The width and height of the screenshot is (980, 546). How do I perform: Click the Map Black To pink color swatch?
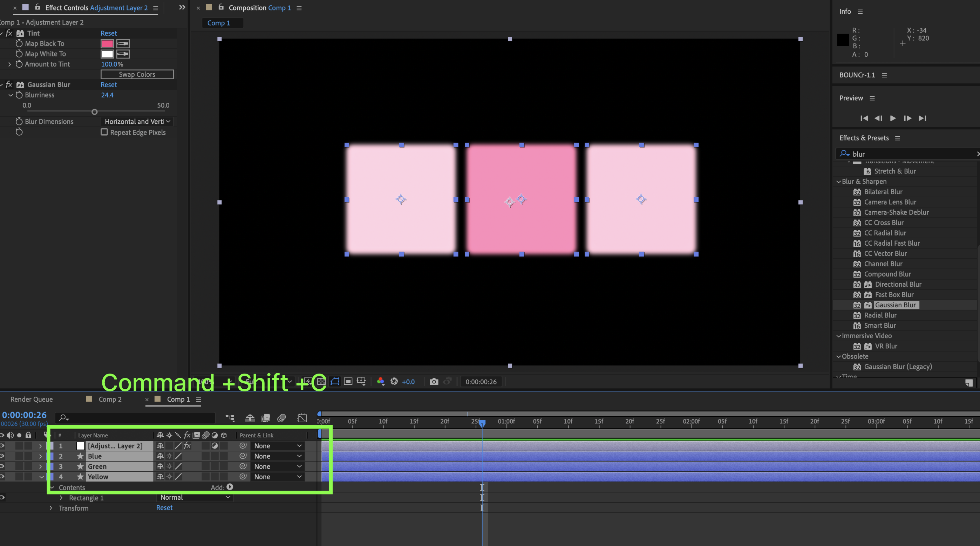[107, 44]
